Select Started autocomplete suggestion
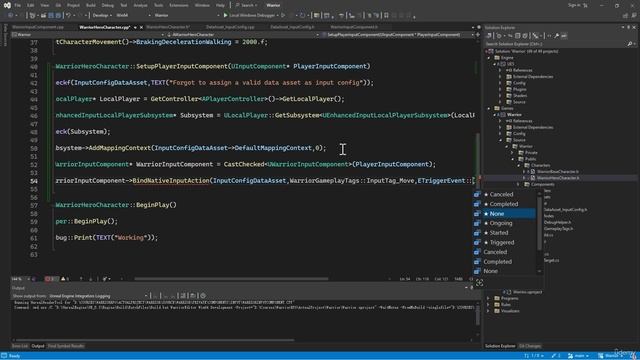 504,233
